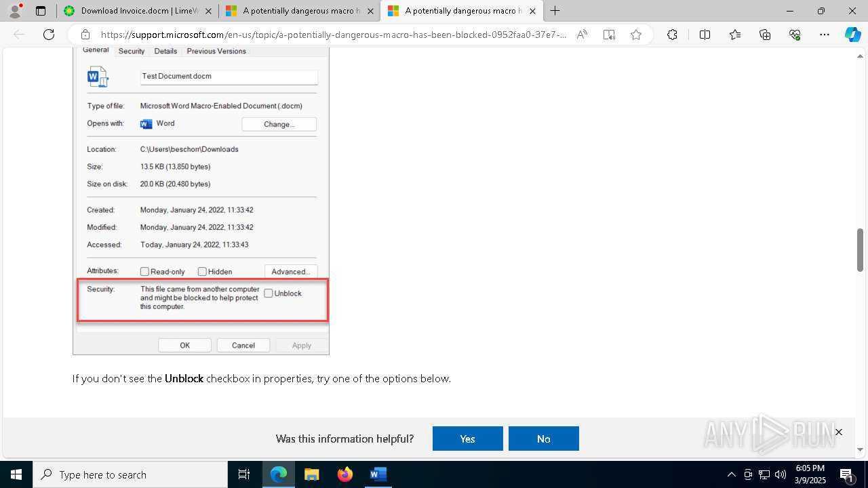Viewport: 868px width, 488px height.
Task: Click the Advanced... button in Properties image
Action: [x=291, y=272]
